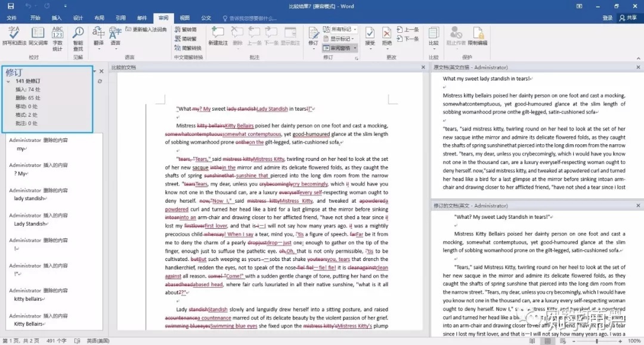Image resolution: width=644 pixels, height=345 pixels.
Task: Toggle Show Comments (显示批注)
Action: [x=290, y=36]
